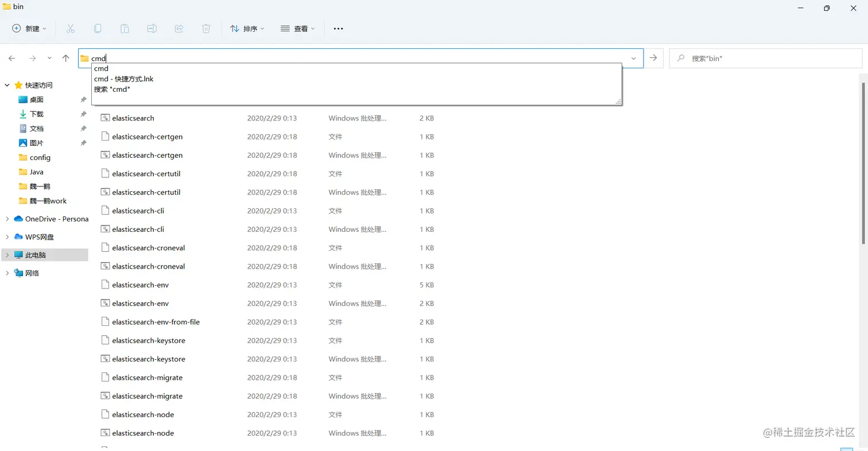
Task: Open 文档 in the sidebar
Action: [37, 129]
